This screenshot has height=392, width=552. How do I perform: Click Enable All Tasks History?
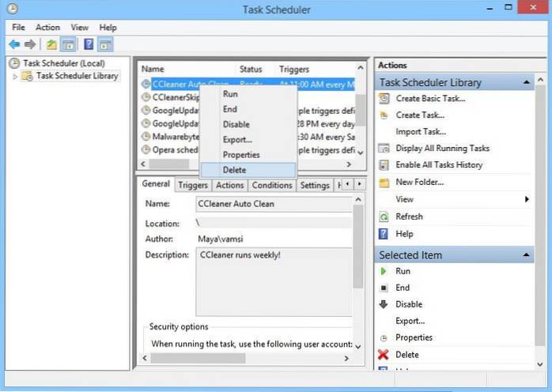[x=439, y=165]
